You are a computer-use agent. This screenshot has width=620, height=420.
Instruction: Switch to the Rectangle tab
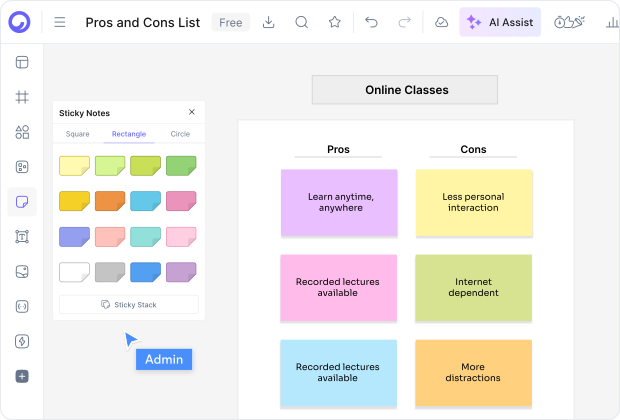pos(129,134)
